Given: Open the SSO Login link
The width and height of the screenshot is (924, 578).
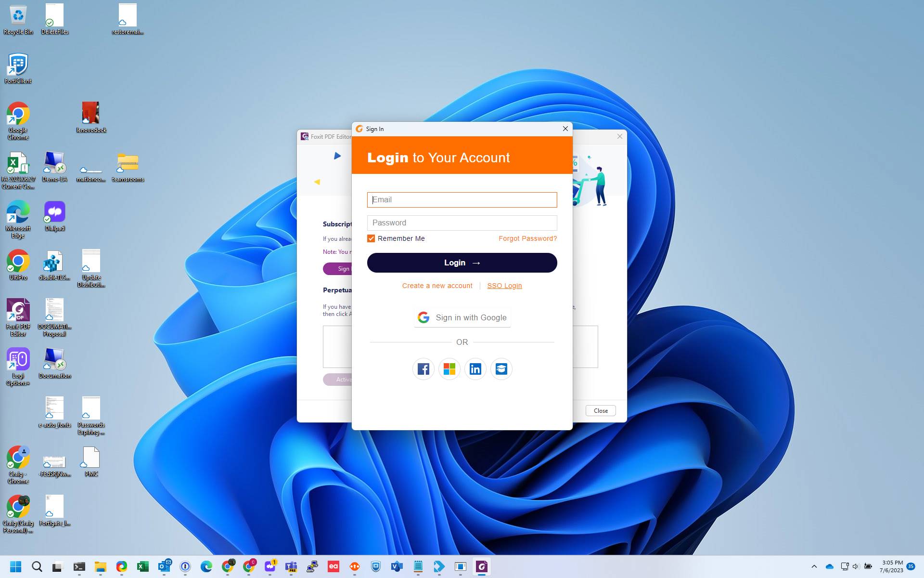Looking at the screenshot, I should 504,286.
